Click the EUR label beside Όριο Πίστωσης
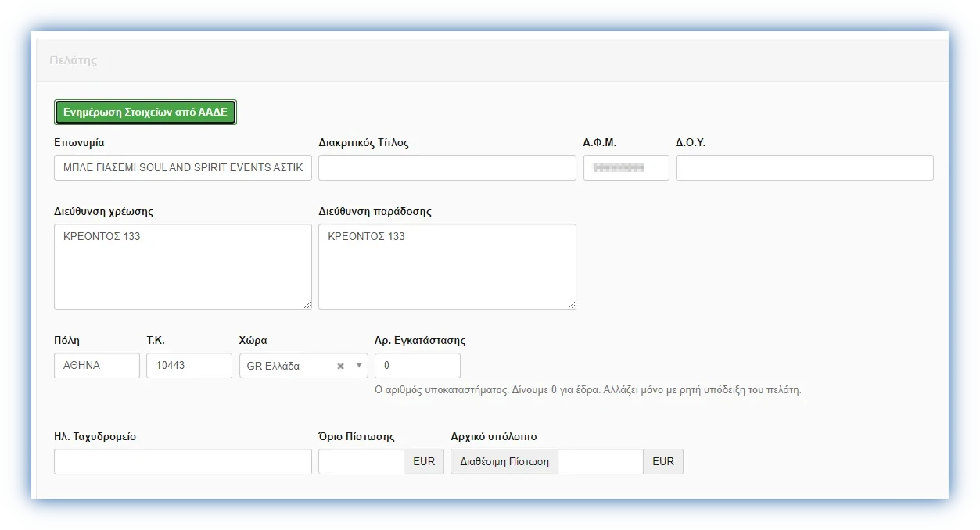Image resolution: width=980 pixels, height=530 pixels. 424,462
